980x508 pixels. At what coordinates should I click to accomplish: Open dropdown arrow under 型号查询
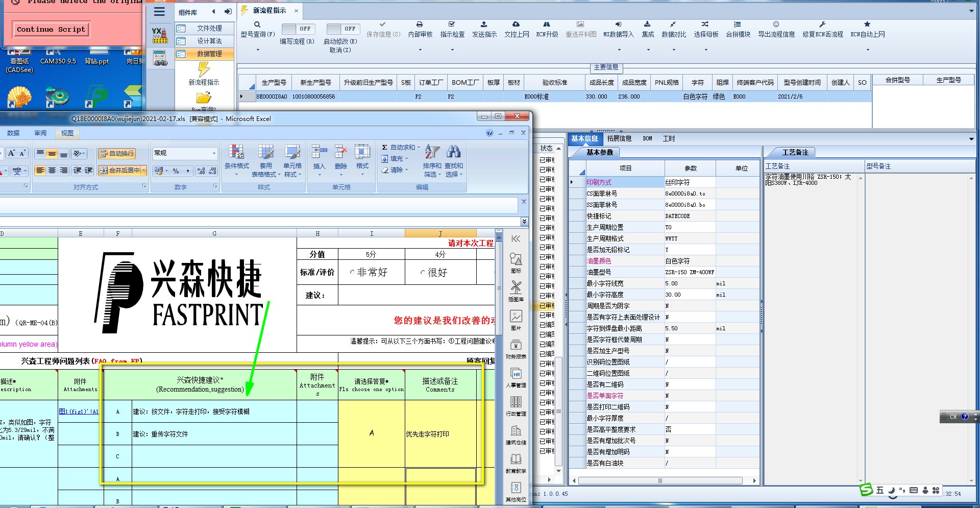point(257,50)
